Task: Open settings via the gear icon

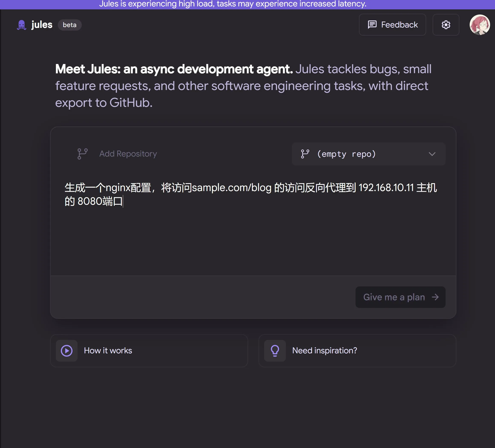Action: [x=446, y=25]
